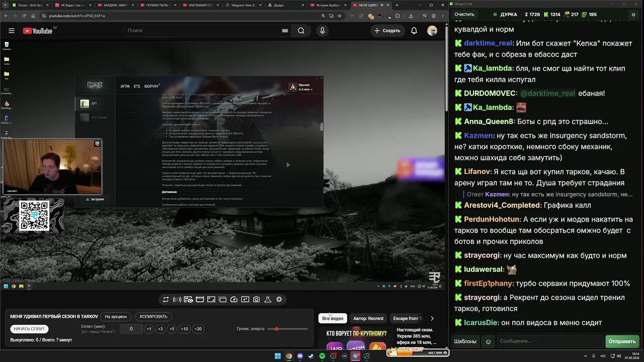Click the clapperboard icon under the video

coord(200,300)
